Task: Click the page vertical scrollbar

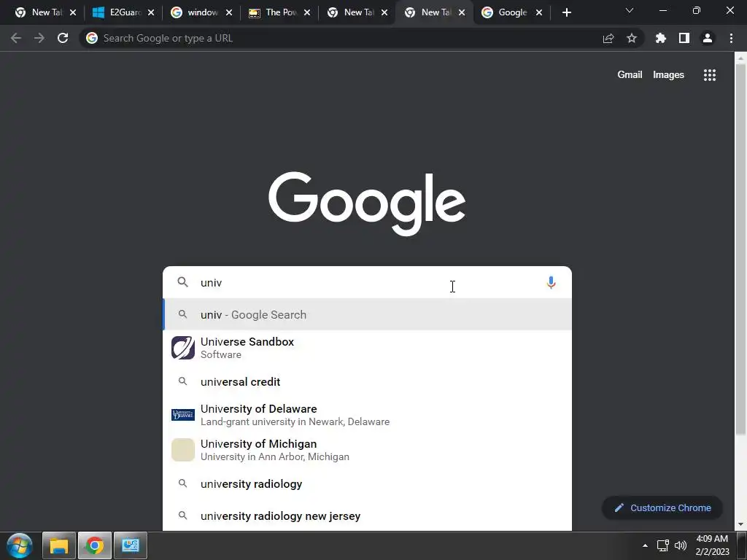Action: [x=740, y=248]
